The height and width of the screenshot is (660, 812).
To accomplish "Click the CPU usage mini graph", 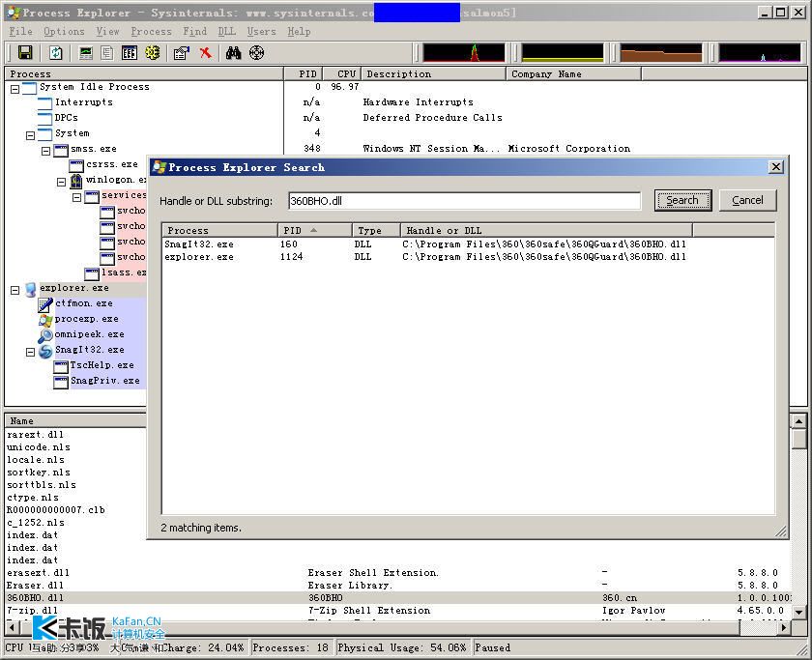I will (x=463, y=52).
